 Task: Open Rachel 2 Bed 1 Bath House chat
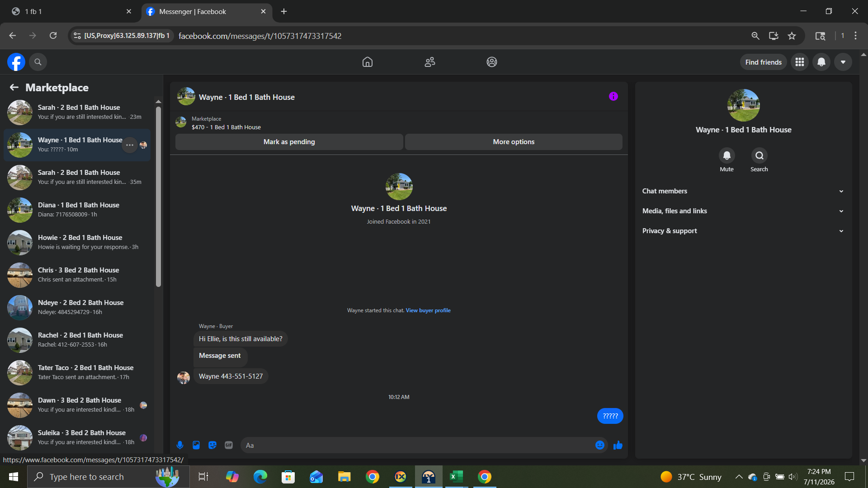(x=77, y=340)
